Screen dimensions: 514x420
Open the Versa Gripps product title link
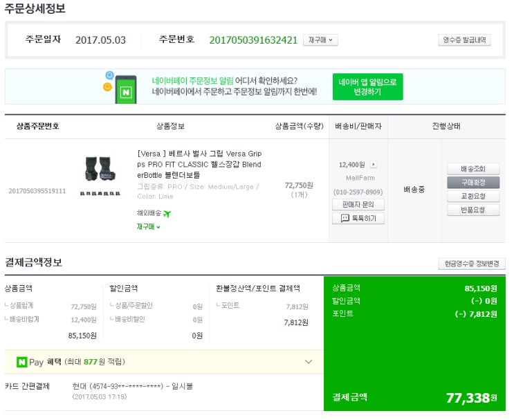[x=199, y=164]
